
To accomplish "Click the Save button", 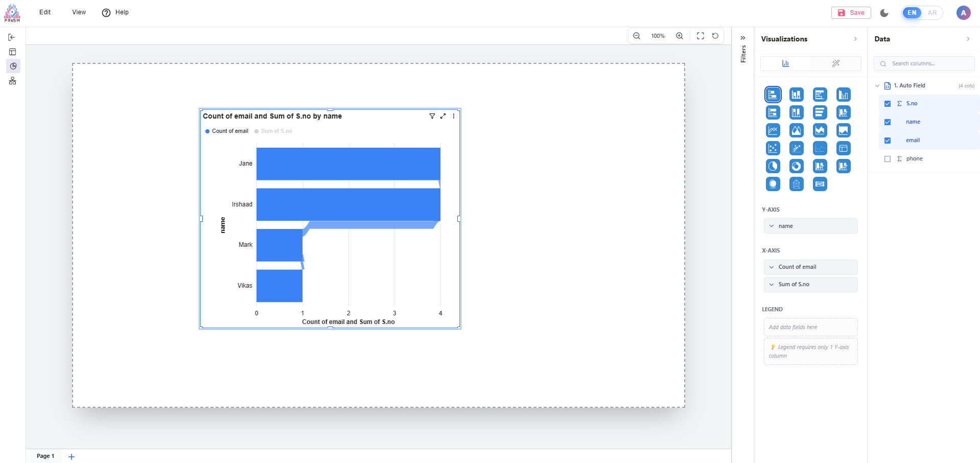I will (851, 13).
